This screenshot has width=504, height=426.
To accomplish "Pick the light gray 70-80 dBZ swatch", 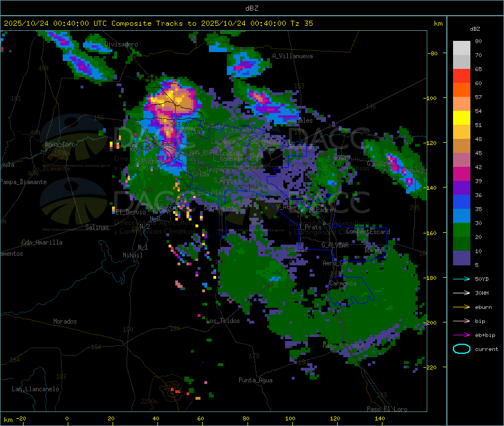I will (461, 48).
